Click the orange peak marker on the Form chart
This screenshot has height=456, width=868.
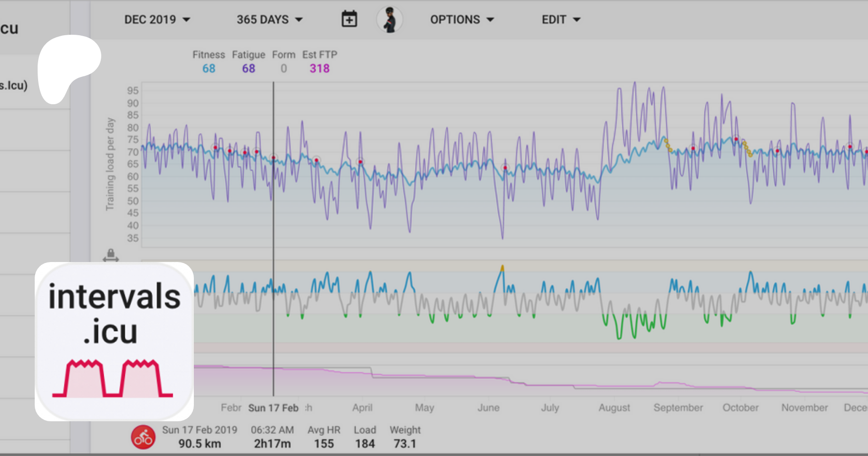pos(502,267)
